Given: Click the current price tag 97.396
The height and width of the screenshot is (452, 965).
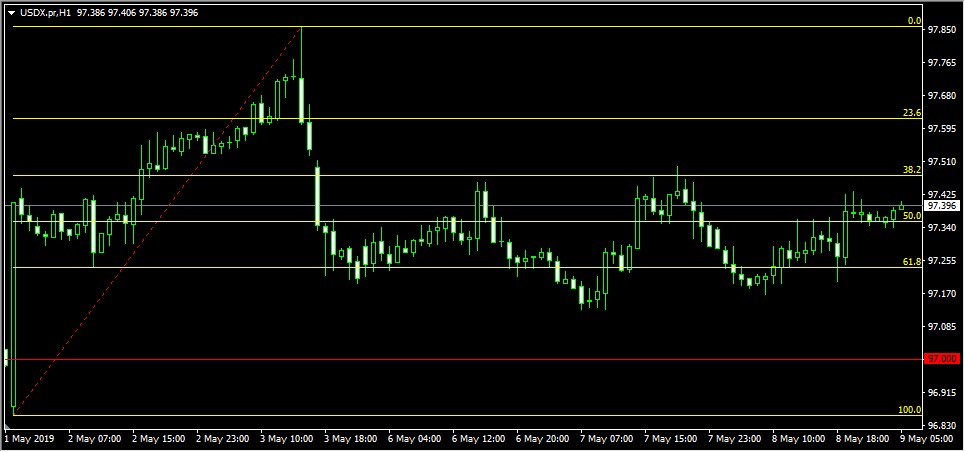Looking at the screenshot, I should pos(942,205).
